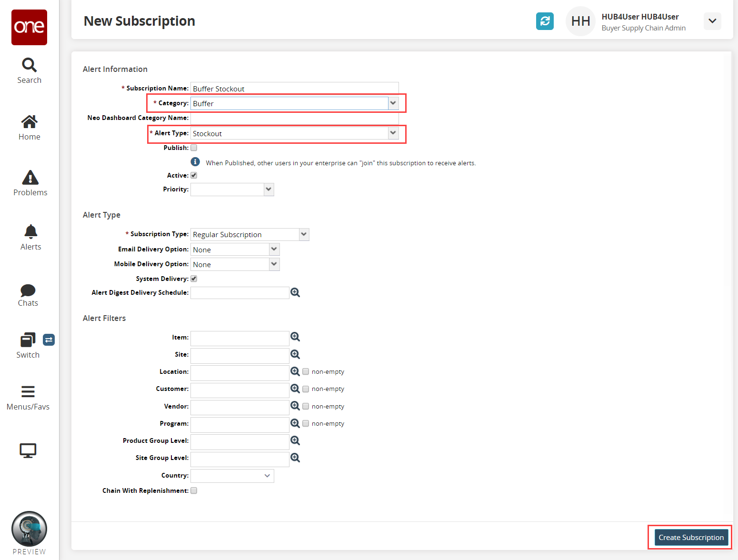The width and height of the screenshot is (738, 560).
Task: Open the user profile dropdown chevron
Action: (x=712, y=21)
